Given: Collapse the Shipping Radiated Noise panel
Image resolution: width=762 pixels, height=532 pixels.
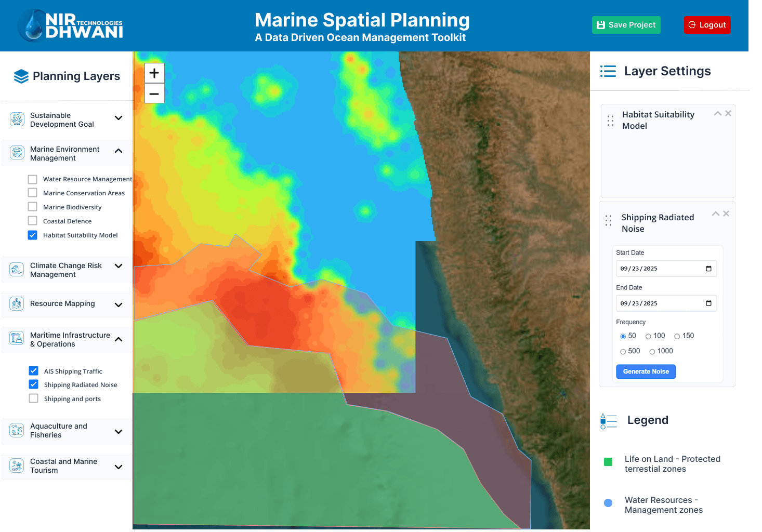Looking at the screenshot, I should tap(716, 214).
